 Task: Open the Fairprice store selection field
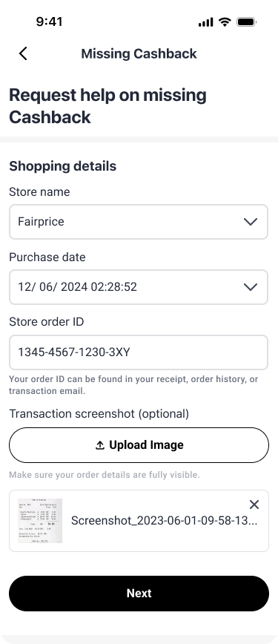pyautogui.click(x=139, y=222)
